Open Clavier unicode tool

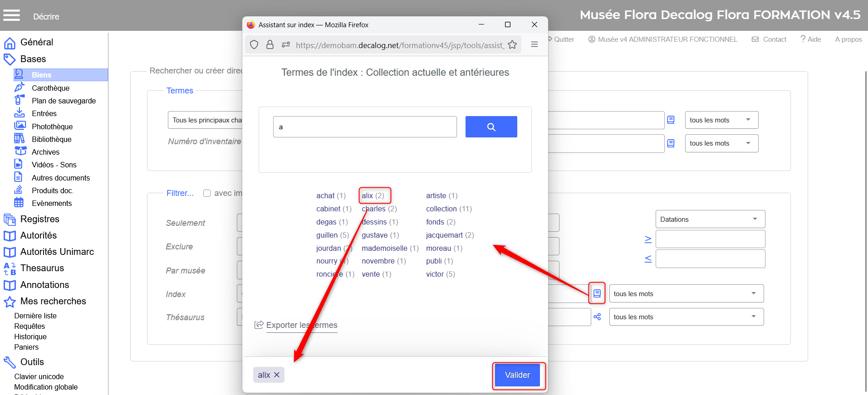39,376
